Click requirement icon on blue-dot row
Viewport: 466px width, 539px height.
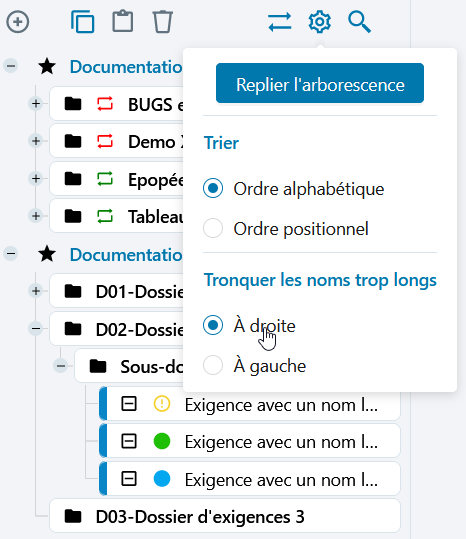pos(129,479)
